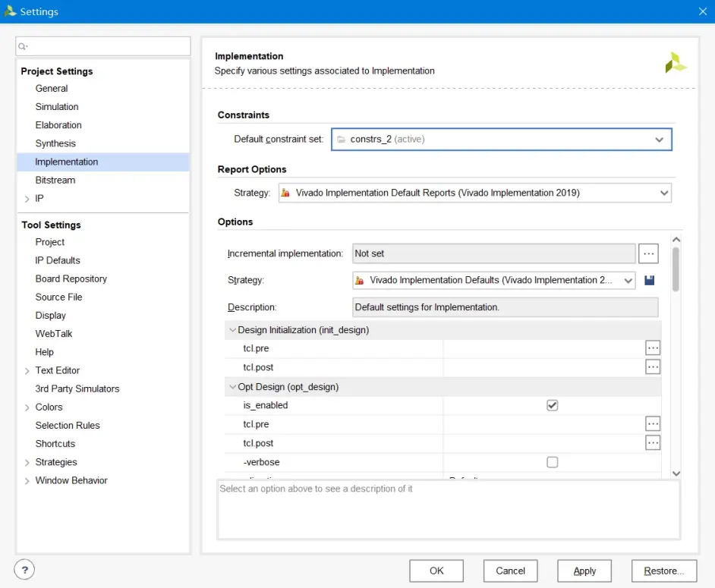Image resolution: width=715 pixels, height=588 pixels.
Task: Enable the -verbose checkbox
Action: coord(553,462)
